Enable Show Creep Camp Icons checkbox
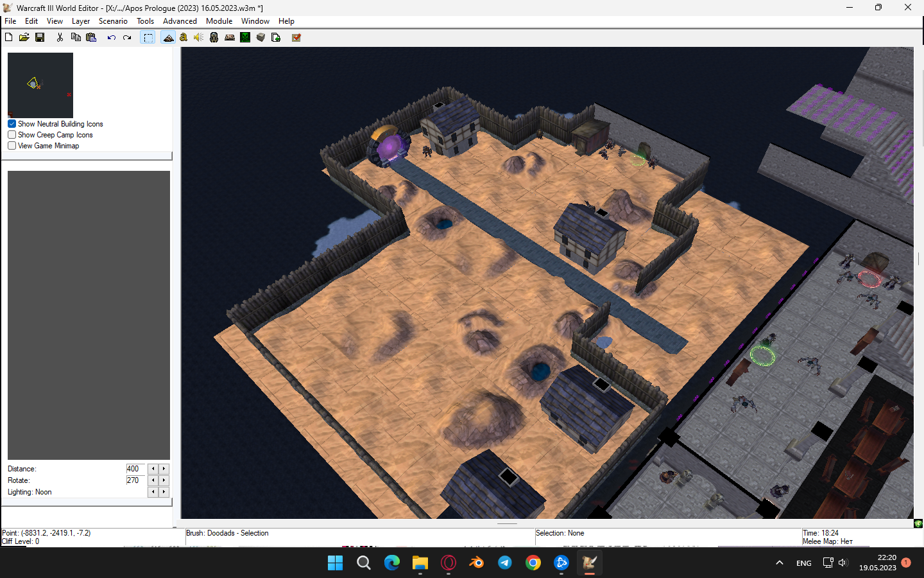 (x=12, y=135)
